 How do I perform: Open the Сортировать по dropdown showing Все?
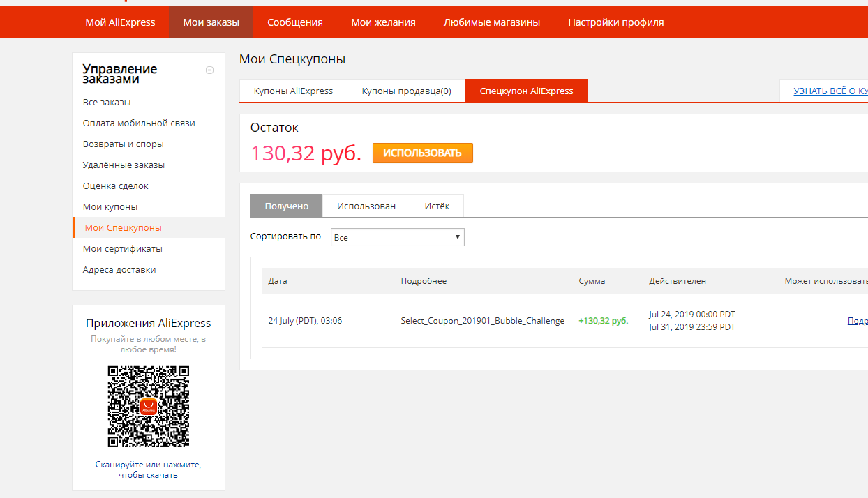398,237
